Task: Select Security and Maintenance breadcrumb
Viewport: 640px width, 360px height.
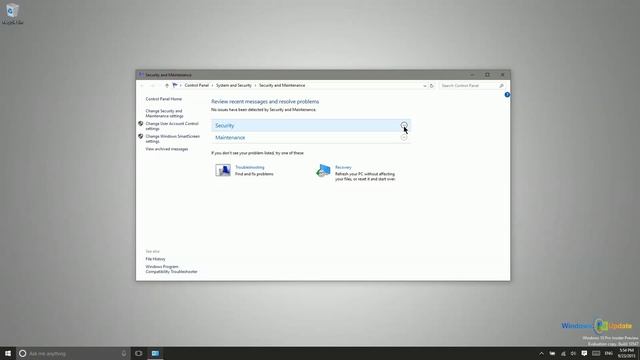Action: 282,85
